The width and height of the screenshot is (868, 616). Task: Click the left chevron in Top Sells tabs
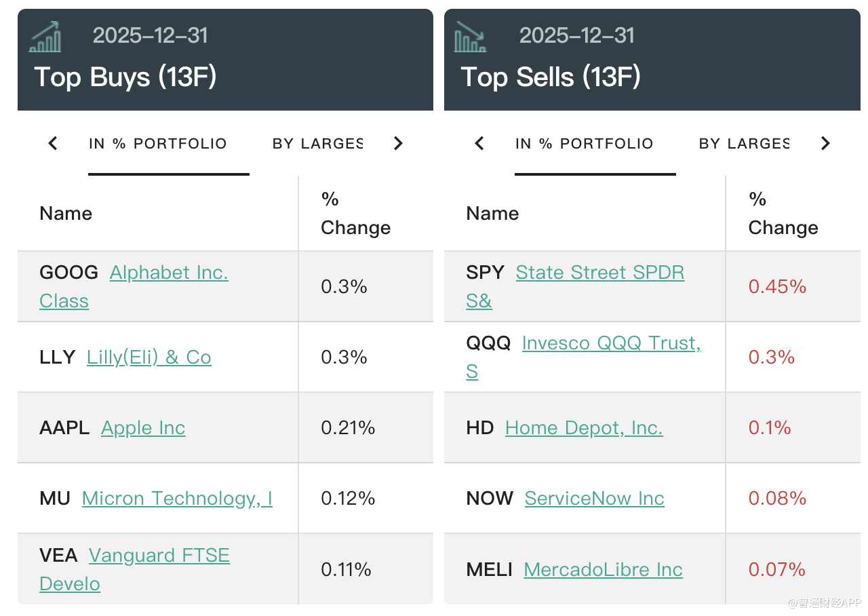[x=479, y=143]
